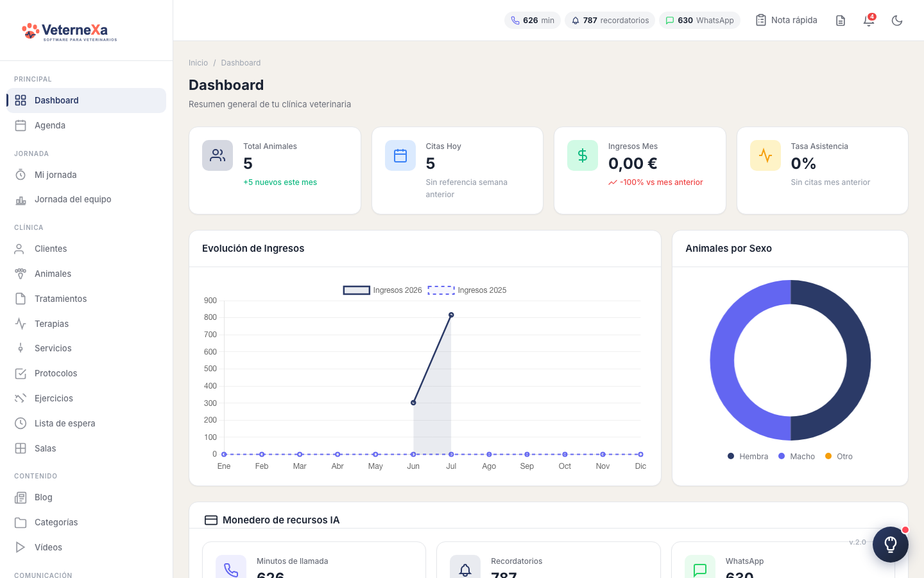Open the Dashboard sidebar item
Image resolution: width=924 pixels, height=578 pixels.
click(86, 100)
